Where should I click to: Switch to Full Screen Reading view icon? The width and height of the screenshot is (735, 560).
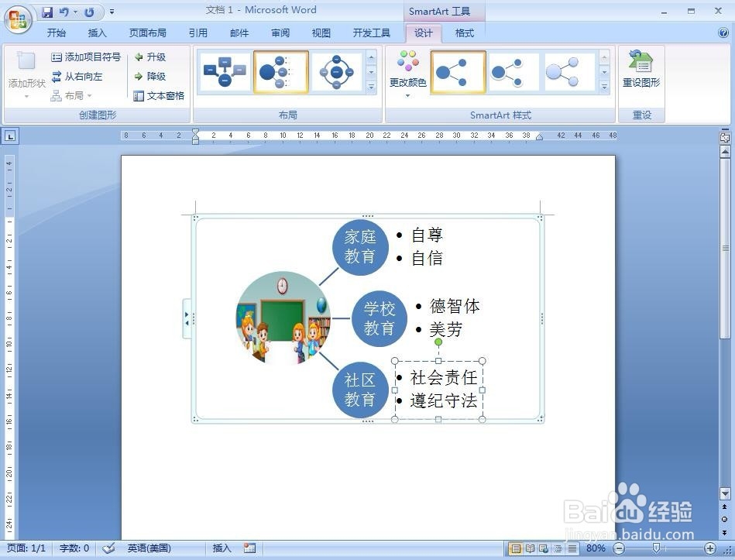[x=531, y=548]
